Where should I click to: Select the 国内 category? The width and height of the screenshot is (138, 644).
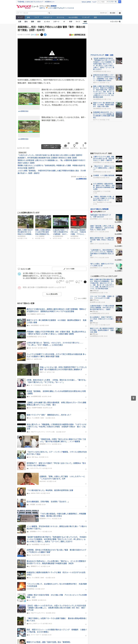[26, 21]
